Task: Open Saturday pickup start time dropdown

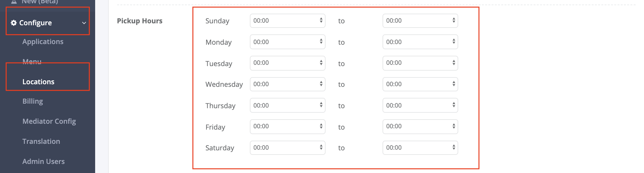Action: tap(287, 148)
